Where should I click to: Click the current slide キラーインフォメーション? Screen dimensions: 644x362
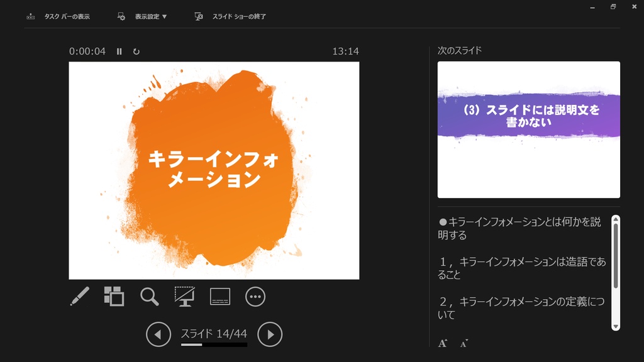coord(214,170)
